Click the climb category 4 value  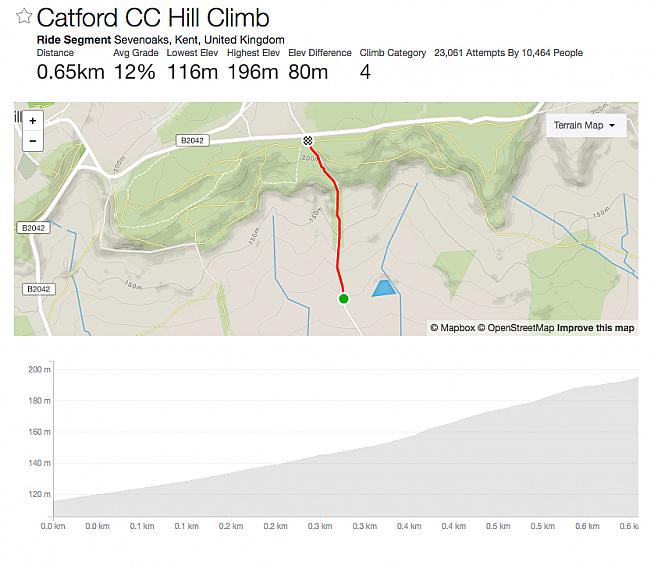365,72
